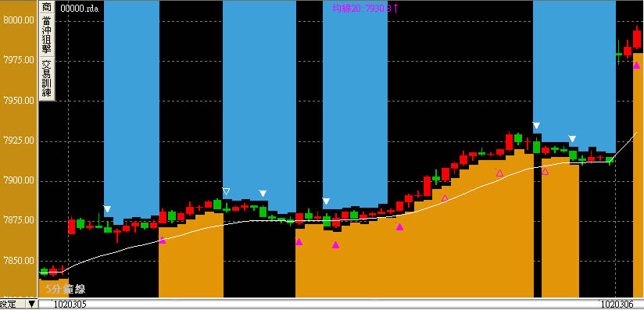Switch to the 交易訓練 vertical tab
644x310 pixels.
(47, 79)
